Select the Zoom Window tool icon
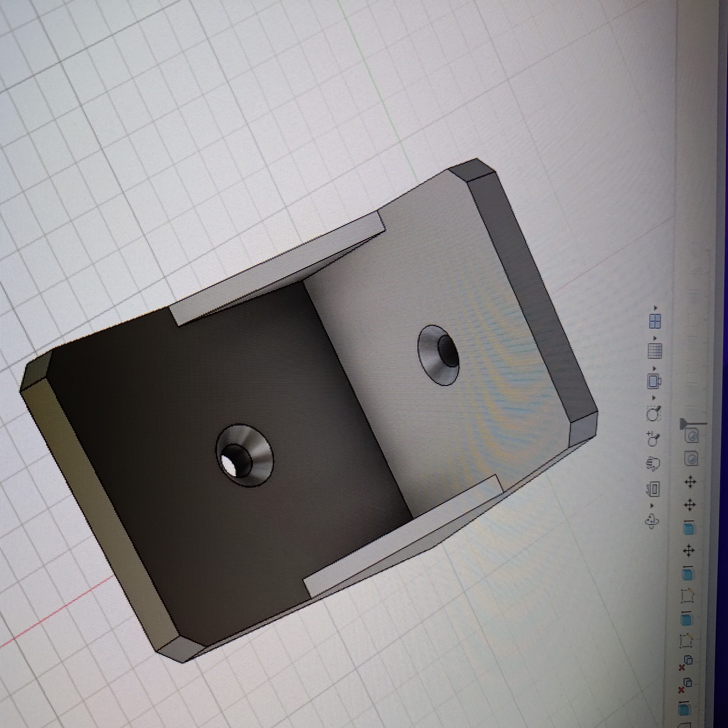 tap(654, 414)
